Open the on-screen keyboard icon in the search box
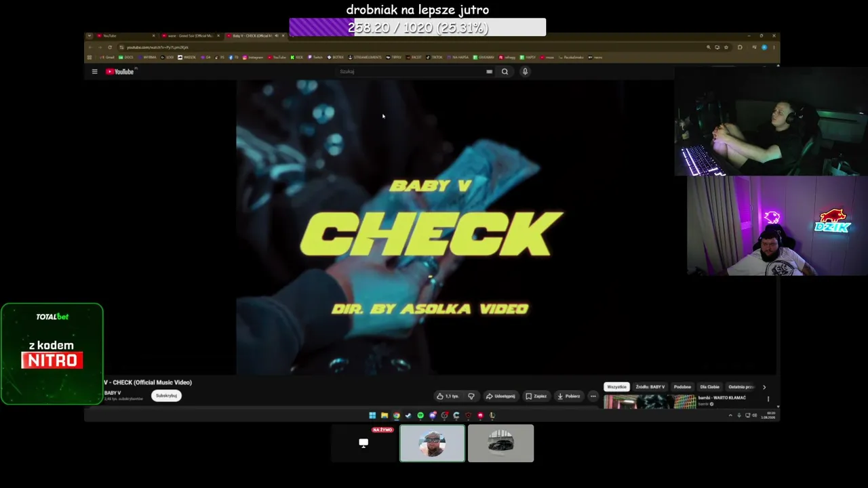 [489, 71]
